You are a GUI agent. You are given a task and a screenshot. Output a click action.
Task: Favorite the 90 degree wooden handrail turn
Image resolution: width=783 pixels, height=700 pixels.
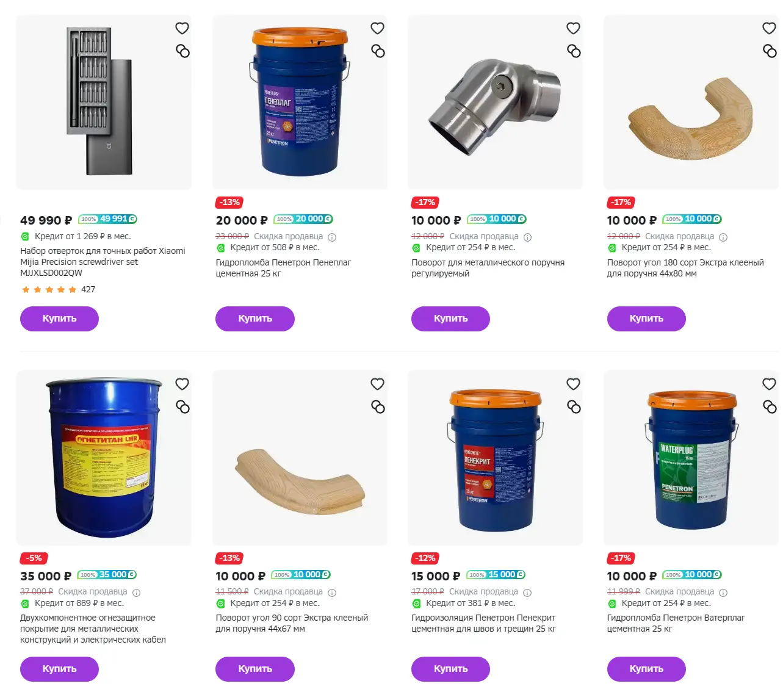(377, 384)
